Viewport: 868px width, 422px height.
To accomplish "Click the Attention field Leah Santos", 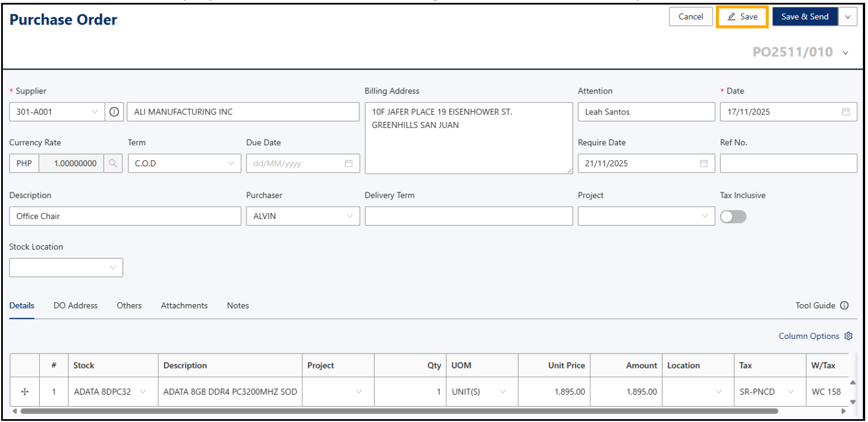I will point(646,112).
